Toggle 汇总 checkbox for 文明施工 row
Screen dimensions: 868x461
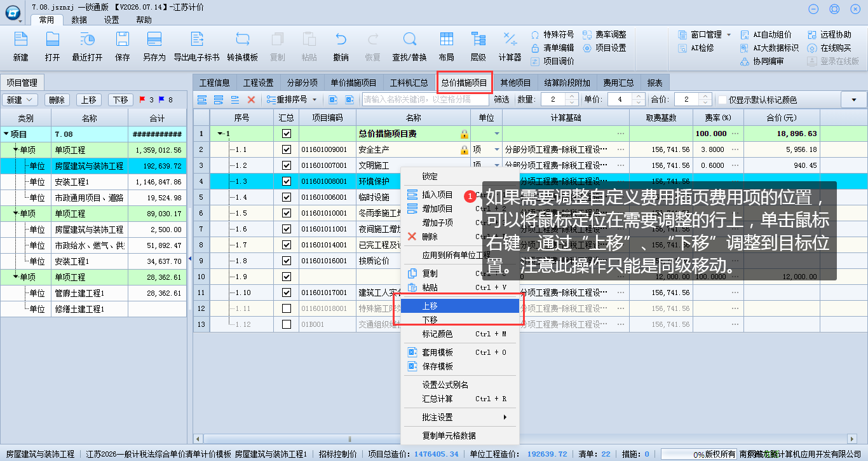[287, 165]
